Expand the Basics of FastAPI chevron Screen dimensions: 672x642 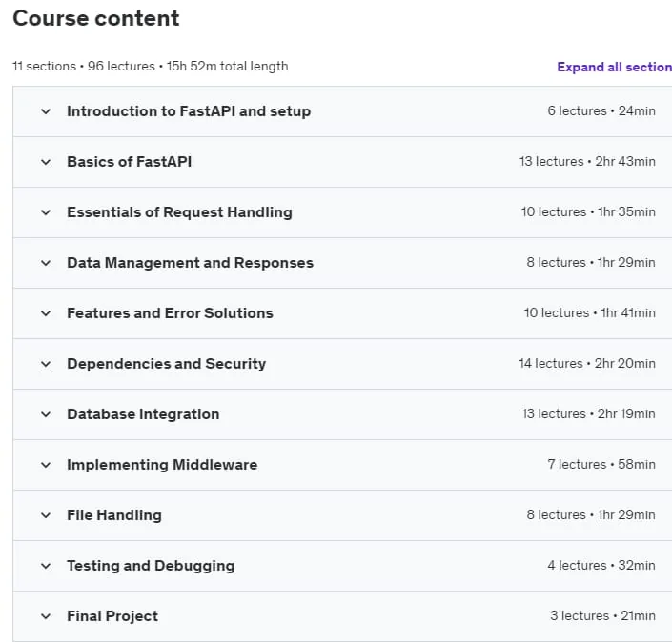pyautogui.click(x=46, y=162)
